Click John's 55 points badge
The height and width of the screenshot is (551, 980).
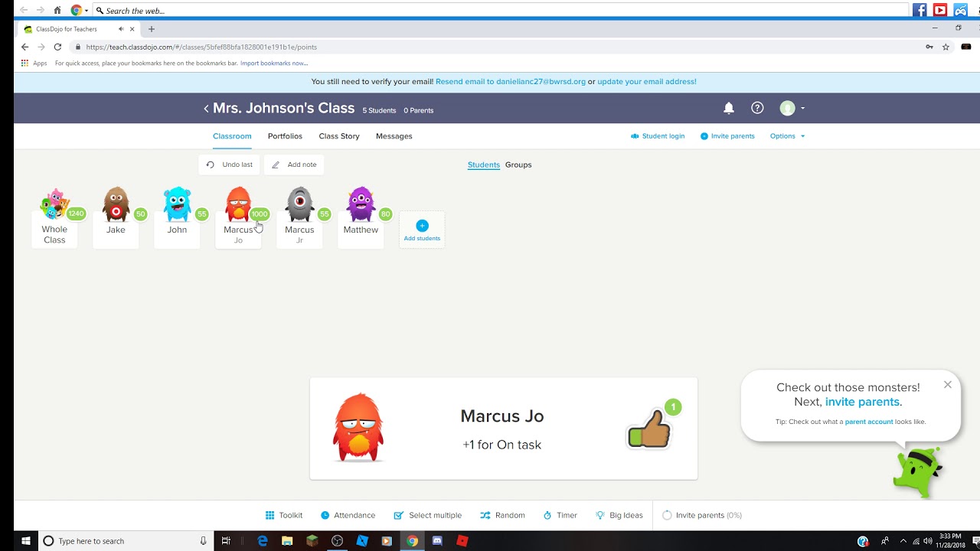click(201, 214)
